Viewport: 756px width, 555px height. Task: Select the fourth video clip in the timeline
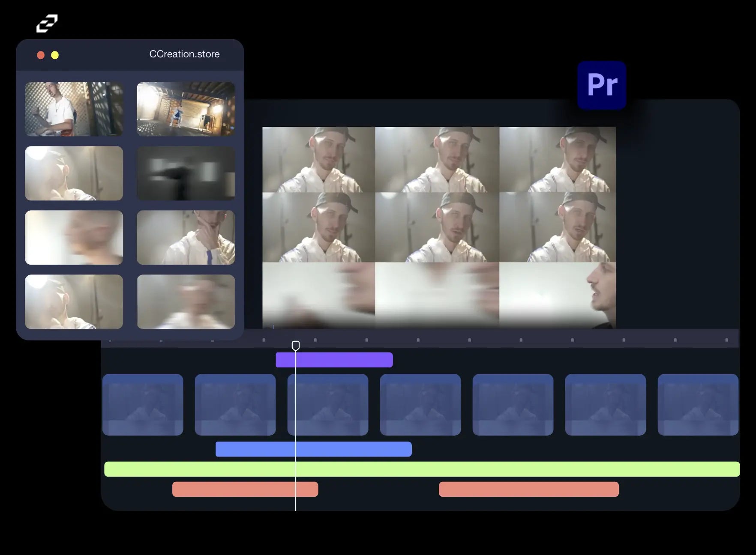tap(420, 405)
